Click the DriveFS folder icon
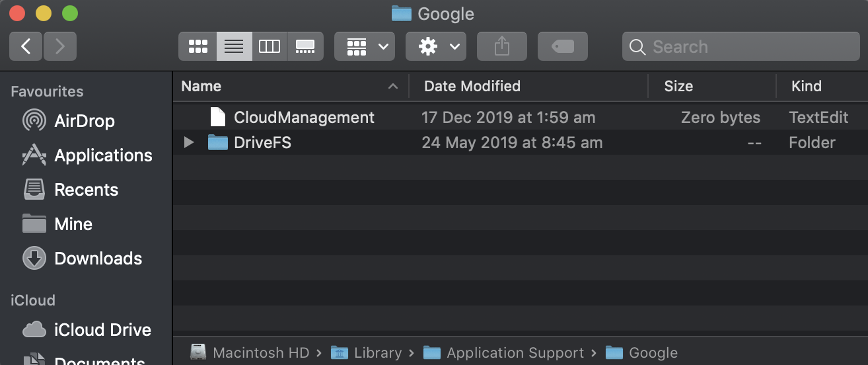The height and width of the screenshot is (365, 868). [x=217, y=142]
